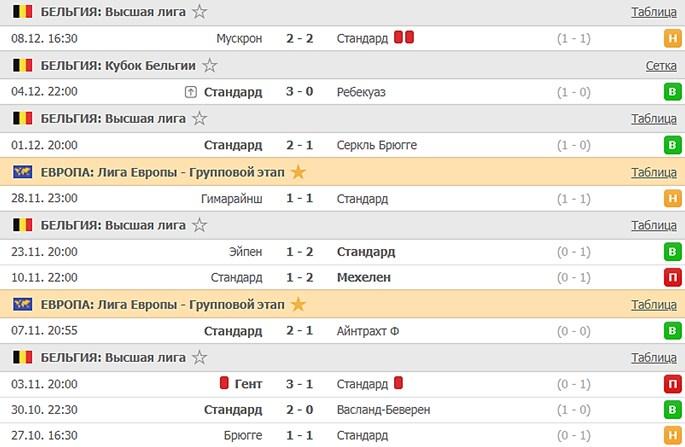Click green В result badge for Ребекуаз match
This screenshot has height=447, width=685.
pos(672,92)
